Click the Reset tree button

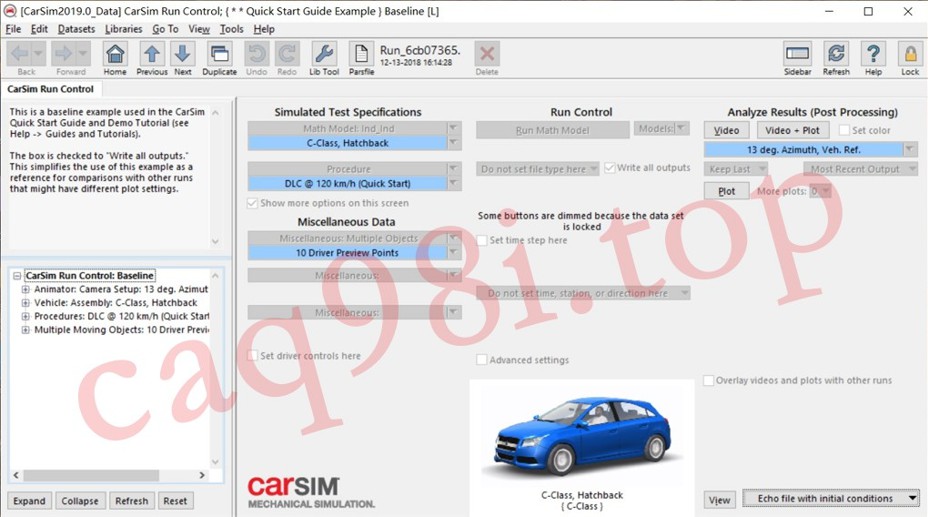(175, 501)
